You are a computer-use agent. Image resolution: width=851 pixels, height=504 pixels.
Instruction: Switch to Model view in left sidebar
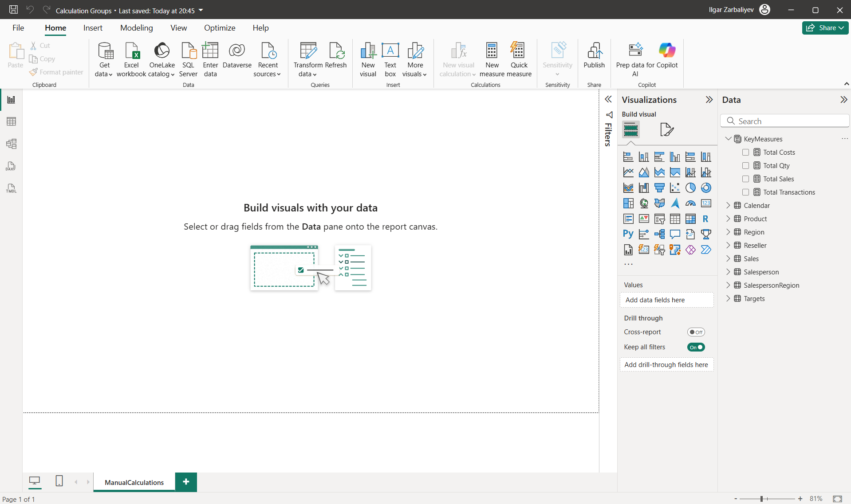12,144
